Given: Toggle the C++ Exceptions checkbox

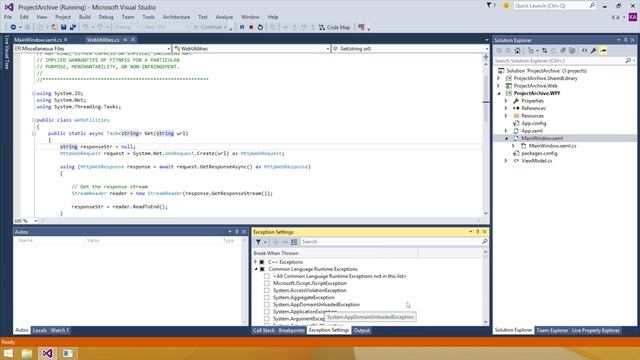Looking at the screenshot, I should click(262, 262).
